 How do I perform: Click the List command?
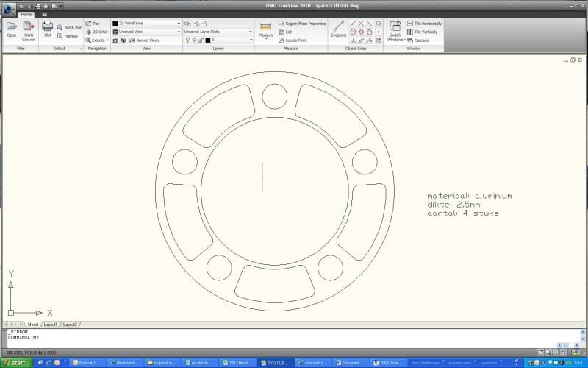pos(285,32)
